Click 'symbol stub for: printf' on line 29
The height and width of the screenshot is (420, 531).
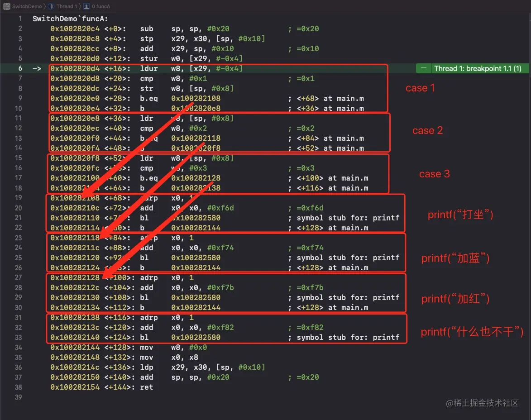pos(348,297)
